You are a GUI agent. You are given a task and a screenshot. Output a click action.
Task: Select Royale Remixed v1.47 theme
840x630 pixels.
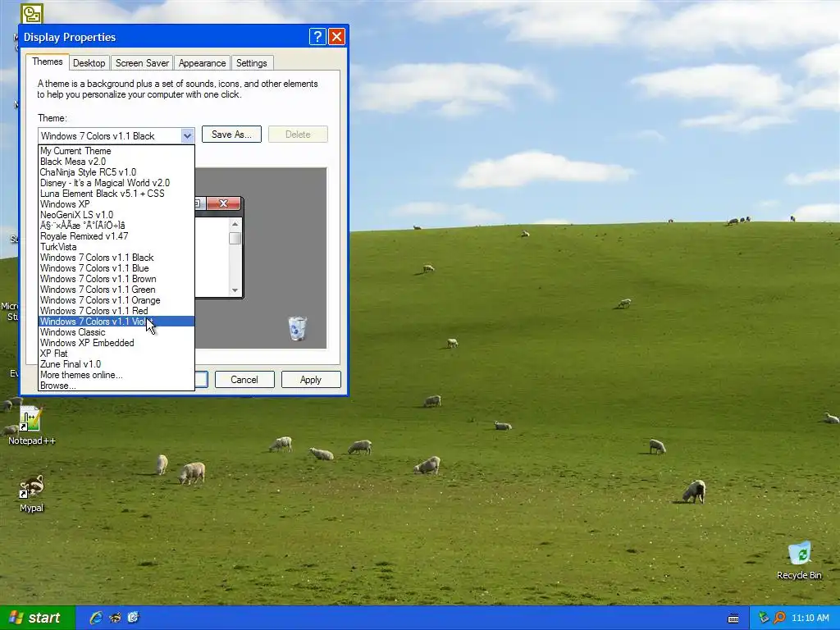[x=116, y=236]
